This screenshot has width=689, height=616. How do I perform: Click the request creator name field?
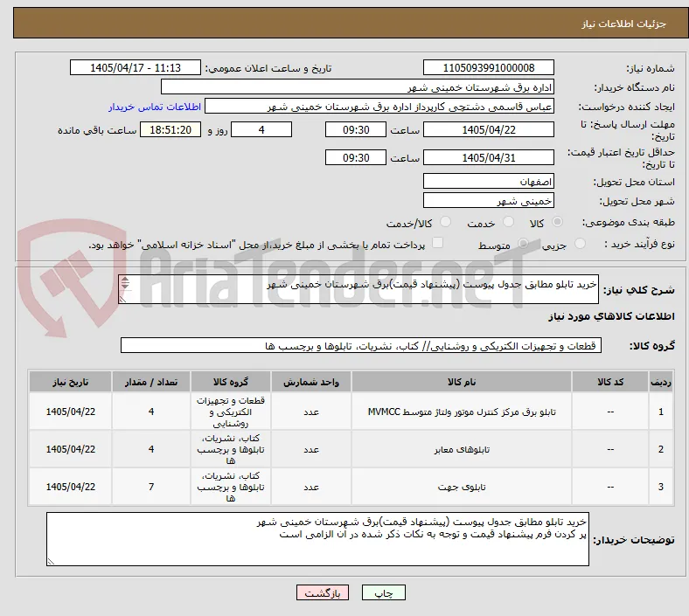click(379, 107)
